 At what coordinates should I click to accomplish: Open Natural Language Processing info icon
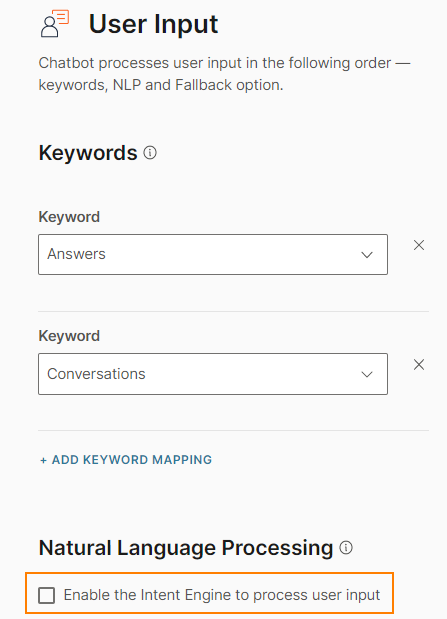(346, 548)
